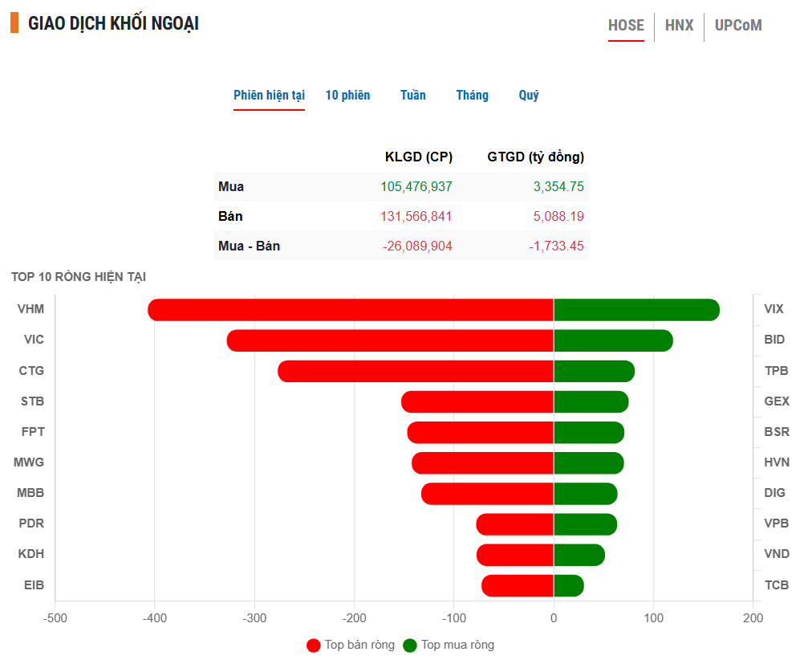Click the red VHM net sell bar
This screenshot has height=668, width=812.
pos(351,310)
